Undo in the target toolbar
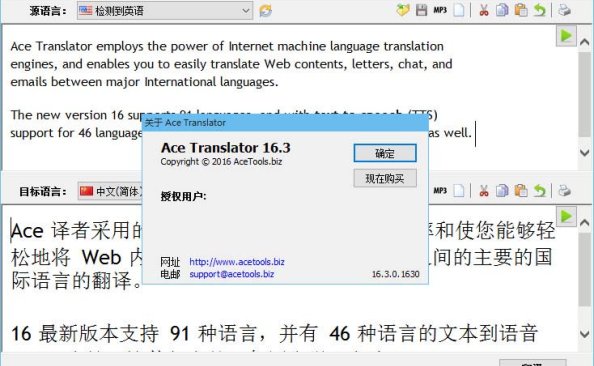The image size is (594, 366). coord(539,191)
